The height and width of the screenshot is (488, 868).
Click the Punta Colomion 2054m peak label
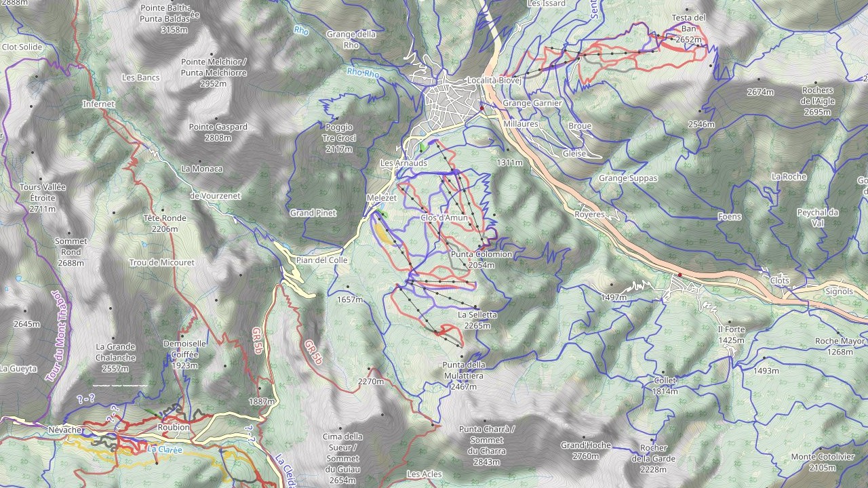click(481, 260)
